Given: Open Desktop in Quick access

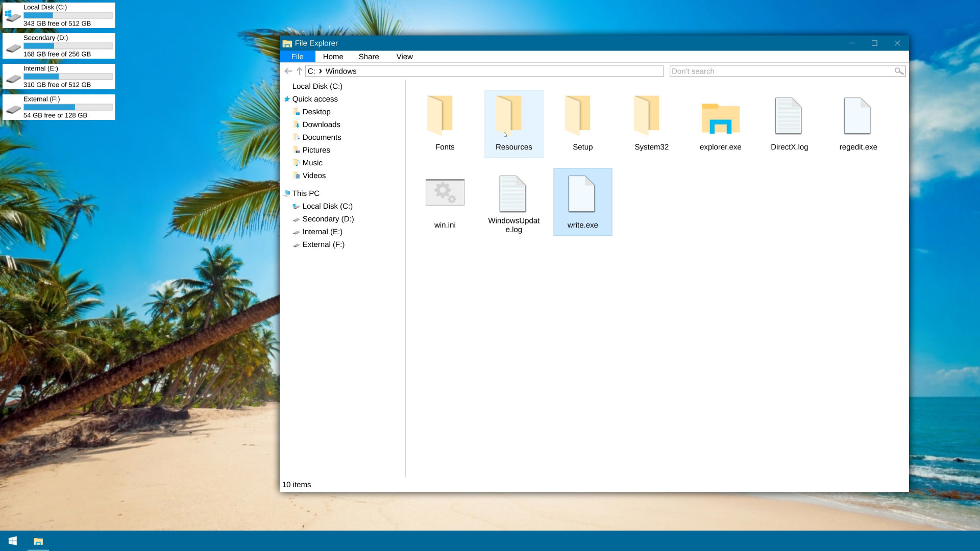Looking at the screenshot, I should coord(316,112).
